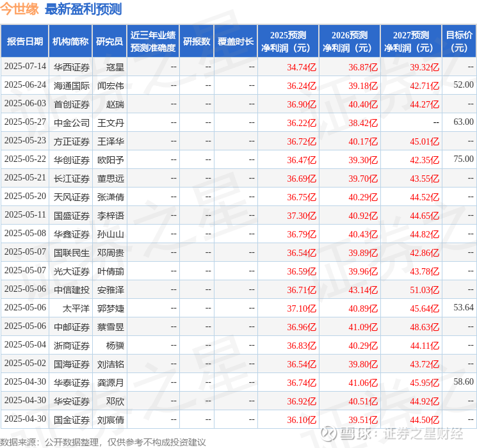Select the 2027预测净利润 column header

[x=411, y=42]
